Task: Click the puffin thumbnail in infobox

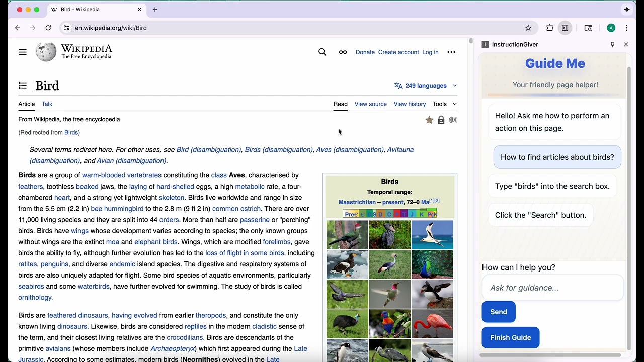Action: [432, 294]
